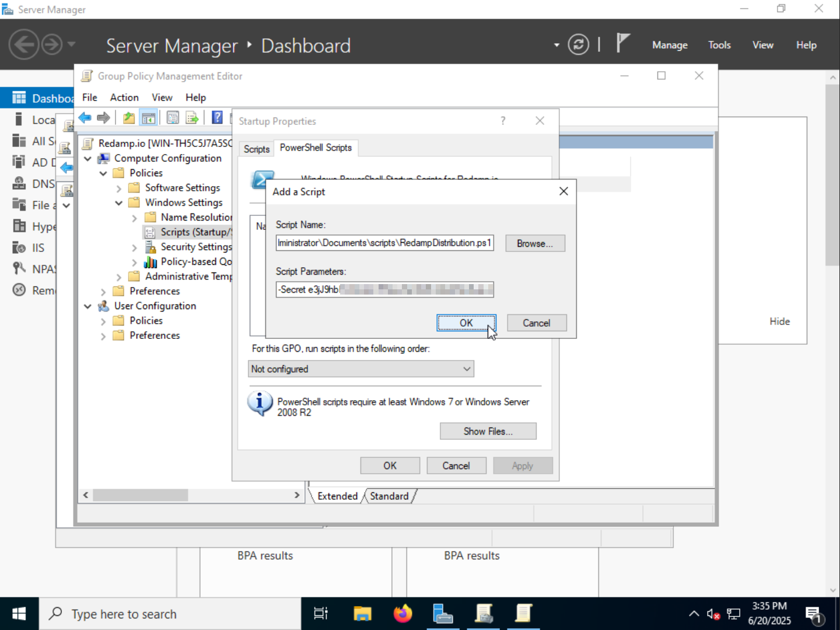Click the Hide link in Server Manager

(779, 321)
